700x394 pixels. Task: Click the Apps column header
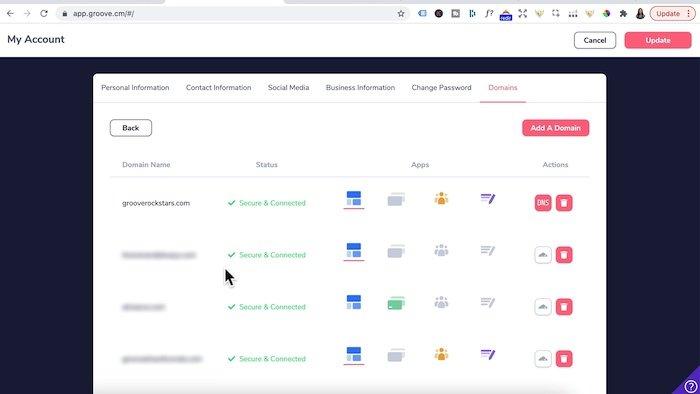click(x=420, y=165)
